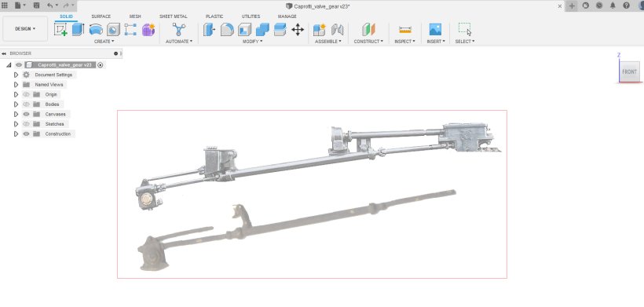Toggle visibility of Caprotti_valve_gear v23 component

(x=19, y=65)
